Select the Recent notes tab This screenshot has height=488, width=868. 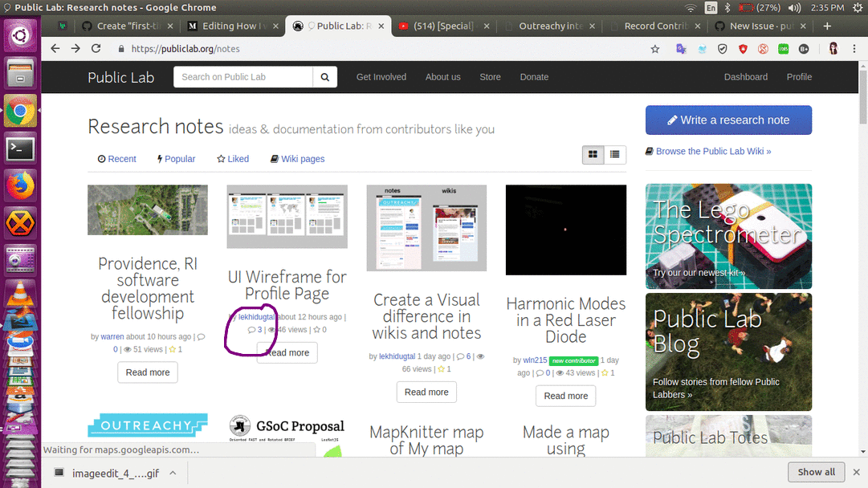(x=116, y=159)
